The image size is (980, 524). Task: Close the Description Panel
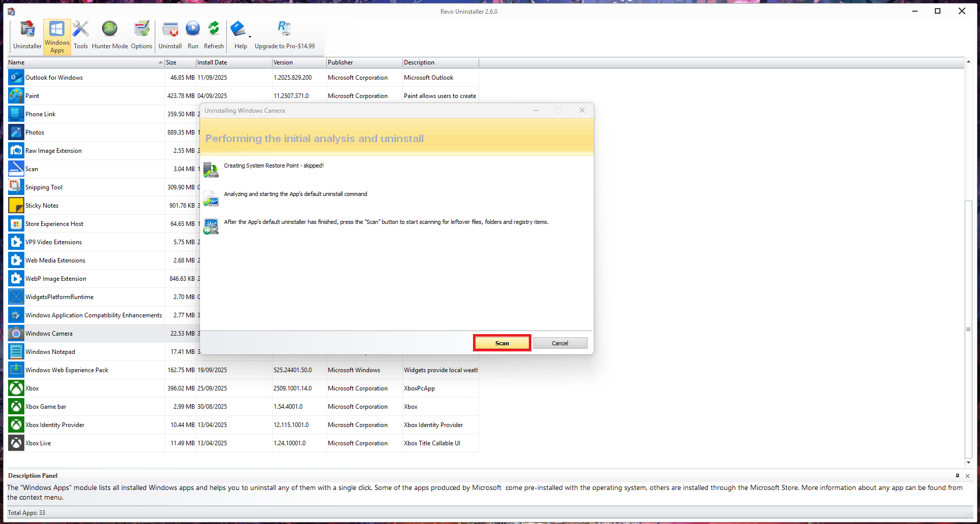click(x=967, y=476)
